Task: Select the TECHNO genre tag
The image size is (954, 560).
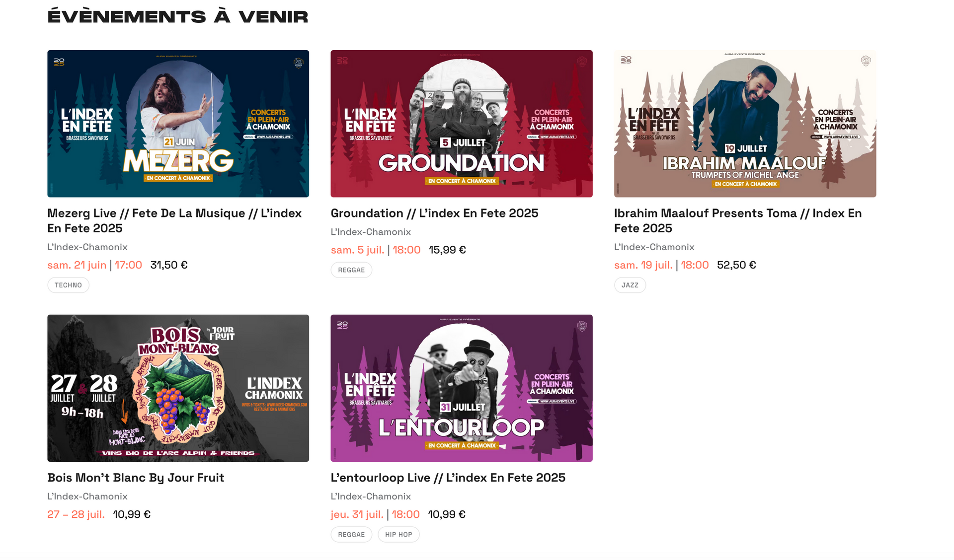Action: (x=68, y=285)
